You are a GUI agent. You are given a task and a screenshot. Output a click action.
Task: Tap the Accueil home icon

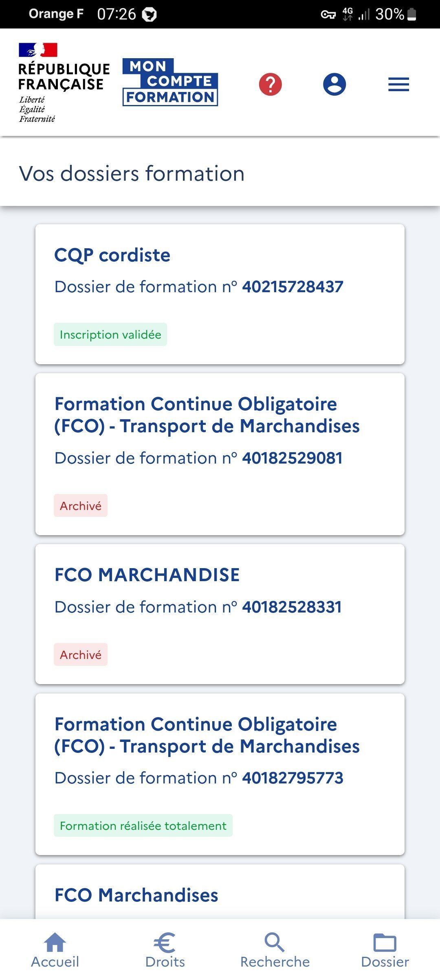point(55,943)
